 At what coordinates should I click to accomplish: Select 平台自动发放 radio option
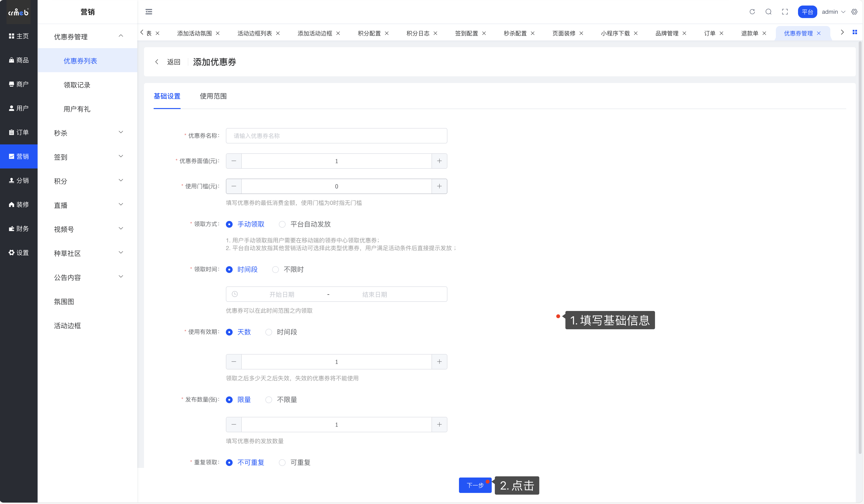[x=282, y=224]
